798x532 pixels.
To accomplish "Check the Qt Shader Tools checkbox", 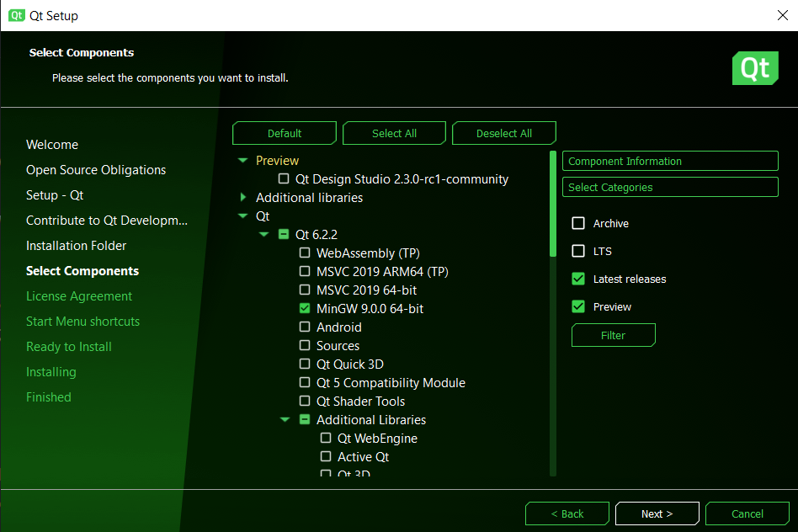I will (x=305, y=401).
